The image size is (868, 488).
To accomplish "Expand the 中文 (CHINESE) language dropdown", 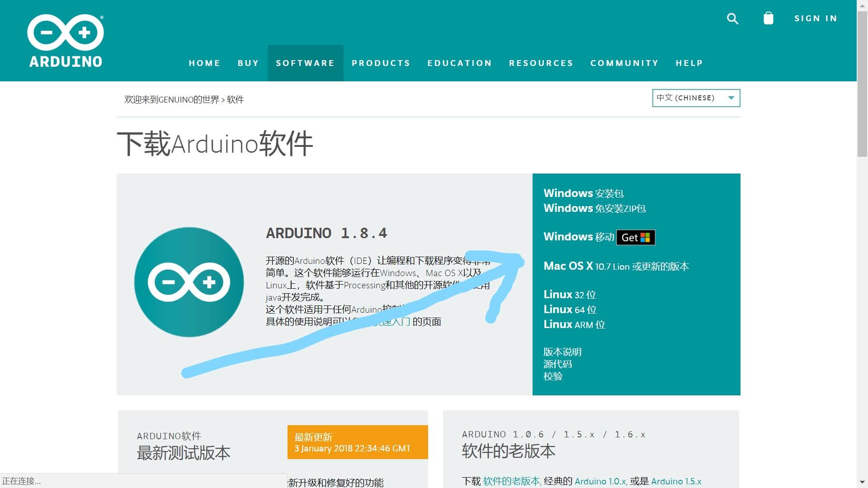I will coord(696,98).
